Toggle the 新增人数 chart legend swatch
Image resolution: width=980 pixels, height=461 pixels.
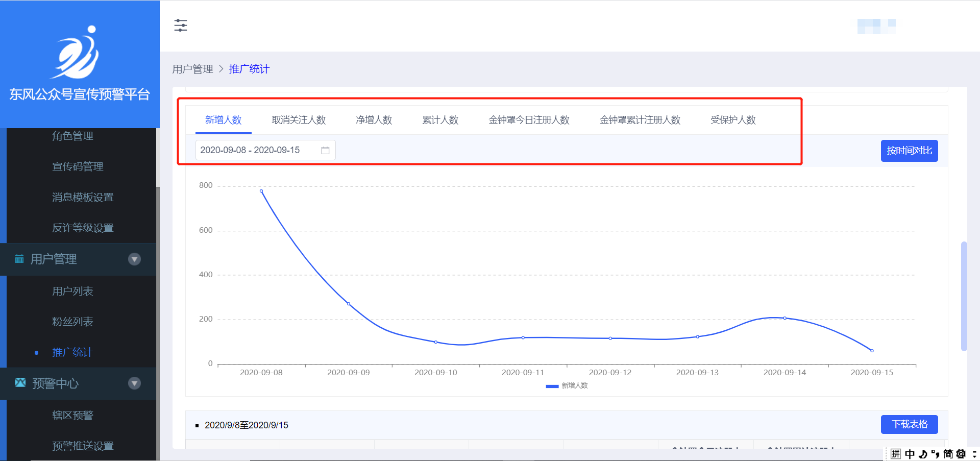(x=552, y=386)
